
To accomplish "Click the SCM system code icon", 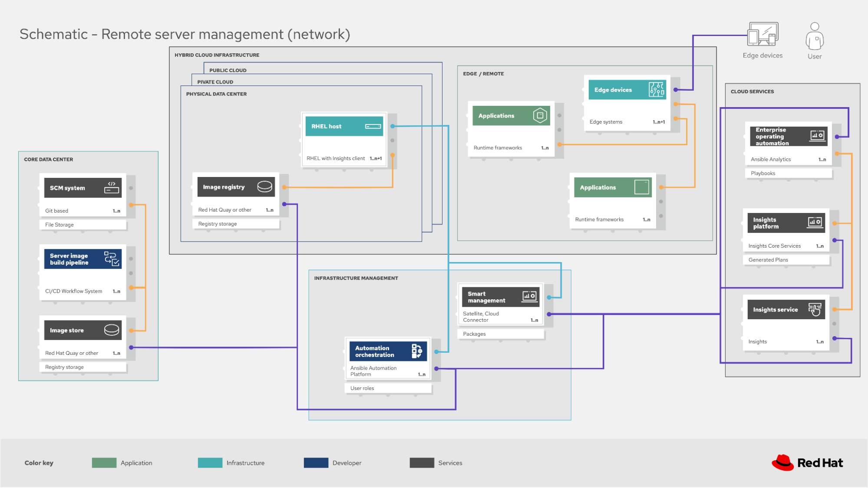I will 112,187.
